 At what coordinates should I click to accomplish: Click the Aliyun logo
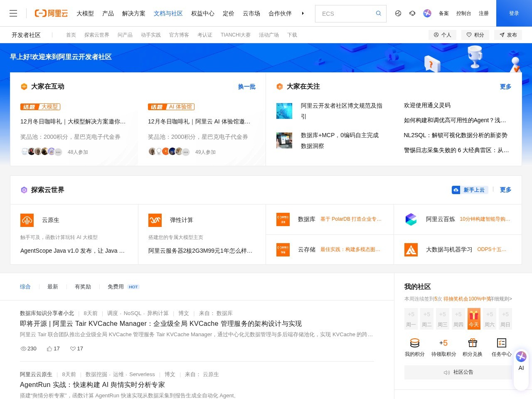51,13
